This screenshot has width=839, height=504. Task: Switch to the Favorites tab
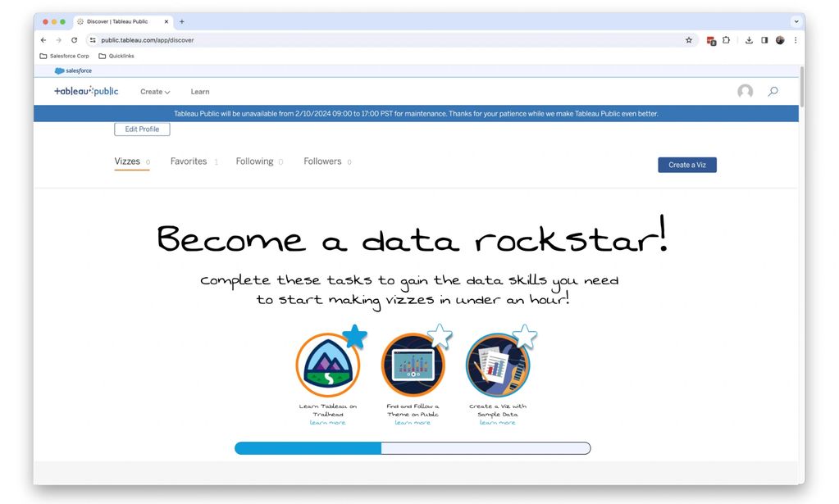(x=189, y=161)
